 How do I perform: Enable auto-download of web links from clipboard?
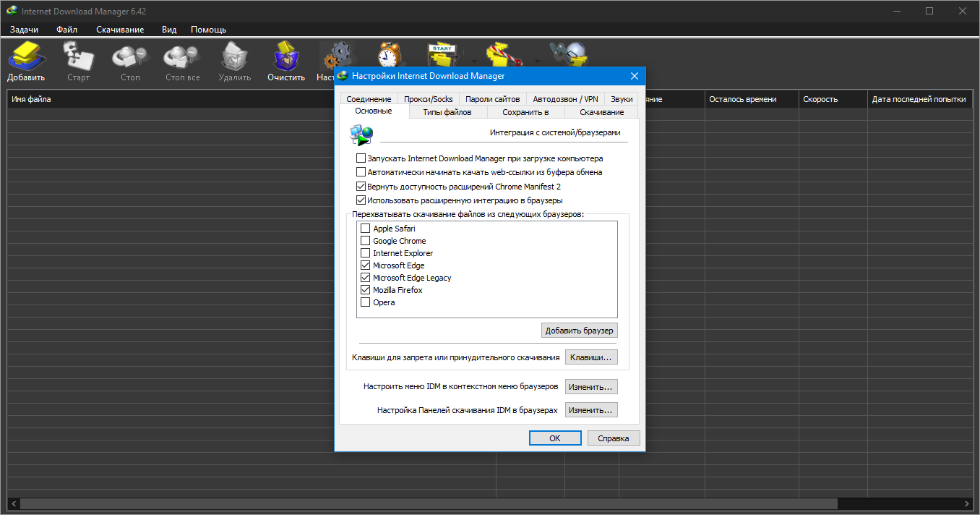[361, 172]
